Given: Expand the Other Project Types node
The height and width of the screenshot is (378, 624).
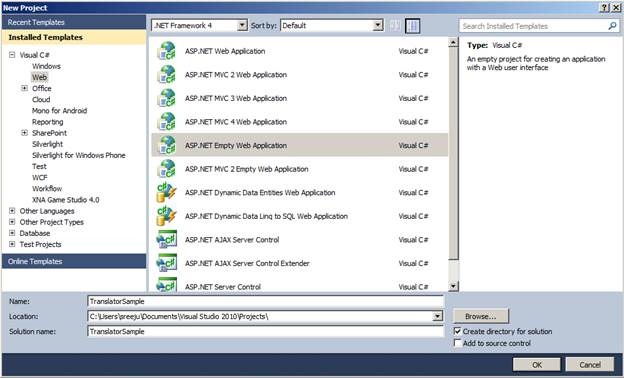Looking at the screenshot, I should click(x=12, y=222).
